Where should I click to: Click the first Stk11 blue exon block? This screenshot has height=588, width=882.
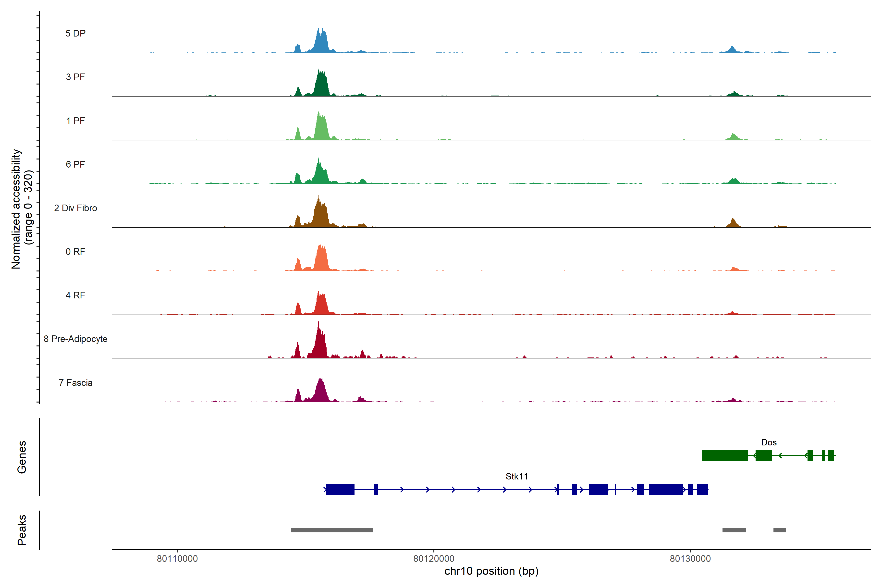click(x=340, y=489)
